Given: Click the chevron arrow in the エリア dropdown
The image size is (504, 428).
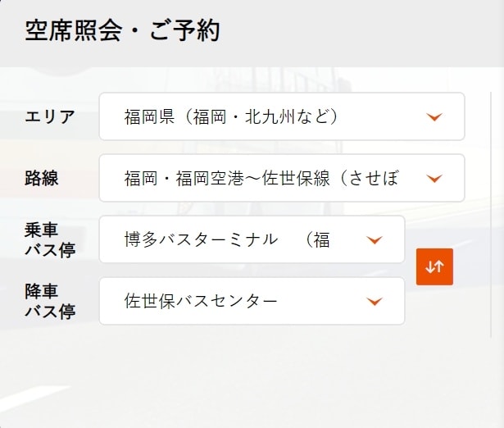Looking at the screenshot, I should pos(434,117).
